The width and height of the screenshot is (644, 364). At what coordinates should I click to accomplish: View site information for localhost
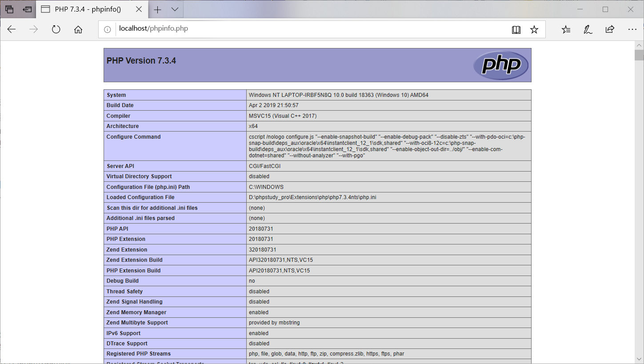107,28
